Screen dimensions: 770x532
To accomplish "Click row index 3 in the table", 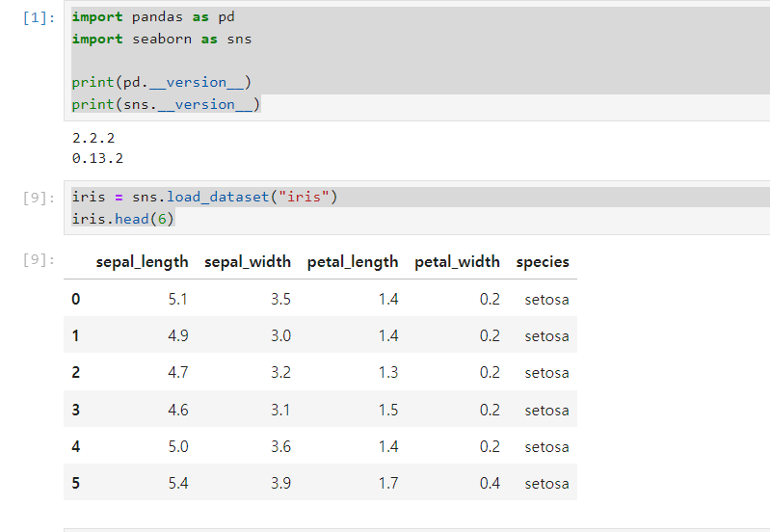I will (x=75, y=410).
